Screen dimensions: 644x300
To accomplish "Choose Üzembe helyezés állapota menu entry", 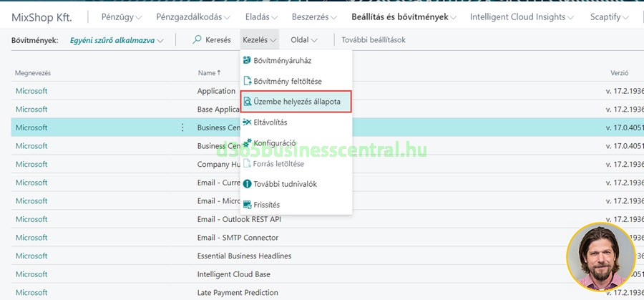I will click(x=296, y=102).
